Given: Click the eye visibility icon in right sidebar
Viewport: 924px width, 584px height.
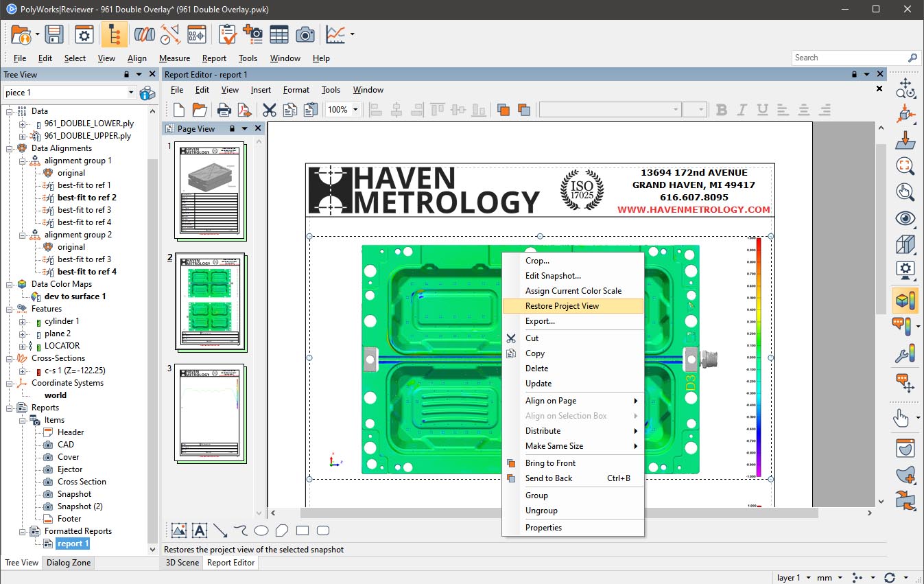Looking at the screenshot, I should click(905, 218).
